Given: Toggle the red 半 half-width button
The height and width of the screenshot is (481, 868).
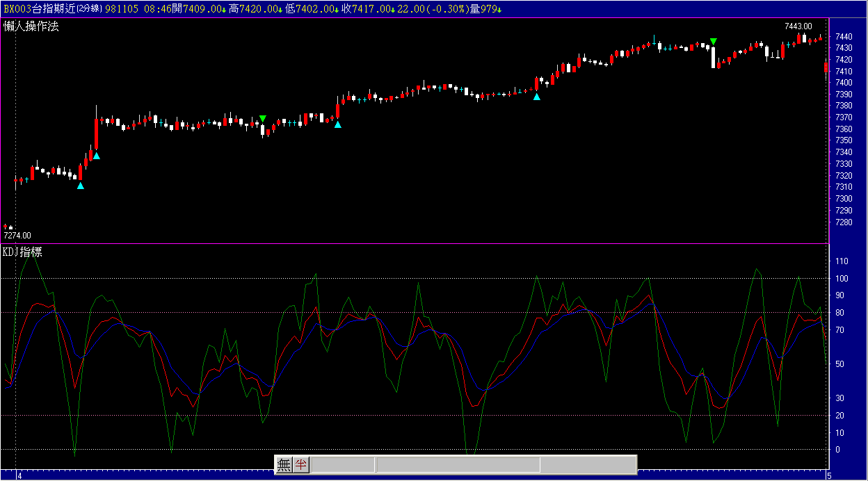Looking at the screenshot, I should [300, 465].
